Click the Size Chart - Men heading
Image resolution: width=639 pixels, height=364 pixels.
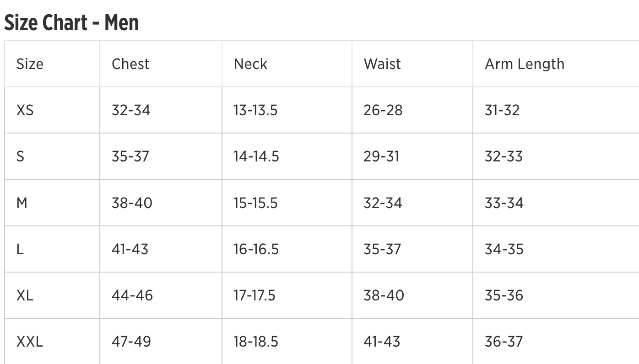coord(71,23)
